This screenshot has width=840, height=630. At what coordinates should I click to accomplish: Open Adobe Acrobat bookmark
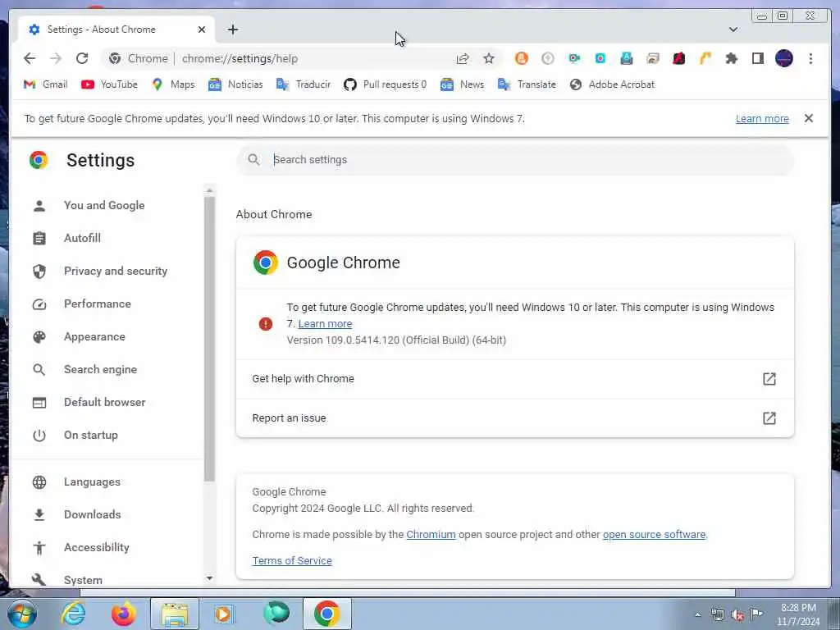(612, 84)
